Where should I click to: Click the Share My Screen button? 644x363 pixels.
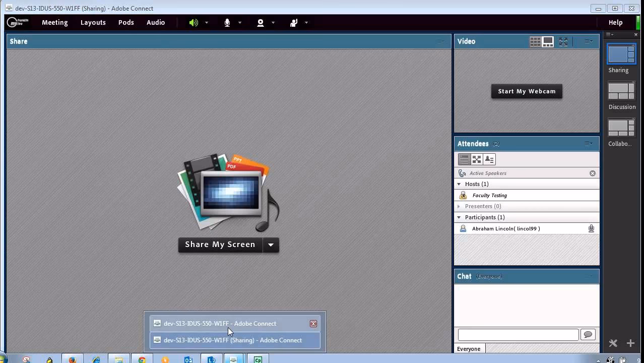coord(220,245)
